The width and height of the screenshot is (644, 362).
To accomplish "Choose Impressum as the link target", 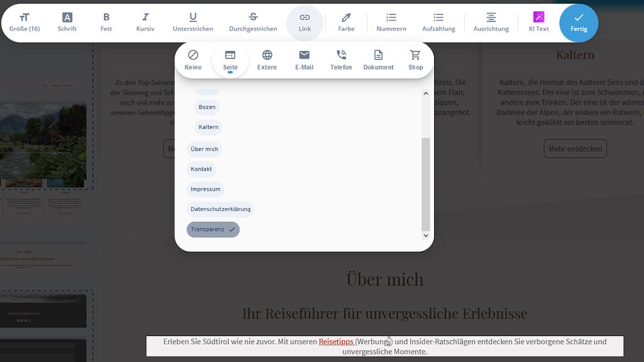I will [x=205, y=189].
